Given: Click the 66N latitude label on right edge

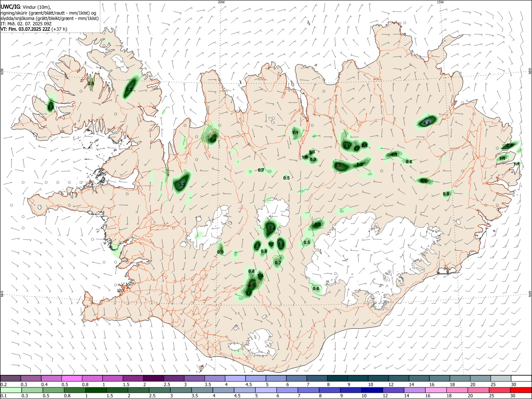Looking at the screenshot, I should [x=530, y=71].
